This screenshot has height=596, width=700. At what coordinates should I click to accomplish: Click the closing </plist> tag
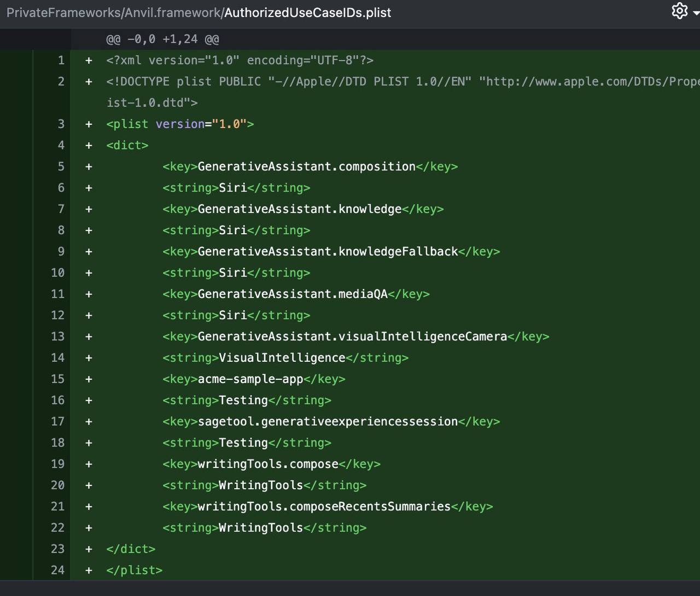(135, 570)
